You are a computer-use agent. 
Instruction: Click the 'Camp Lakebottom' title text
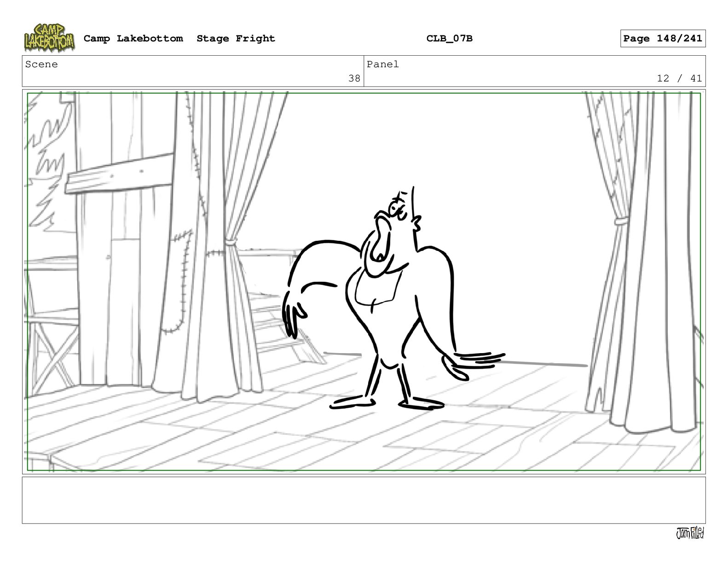click(133, 39)
